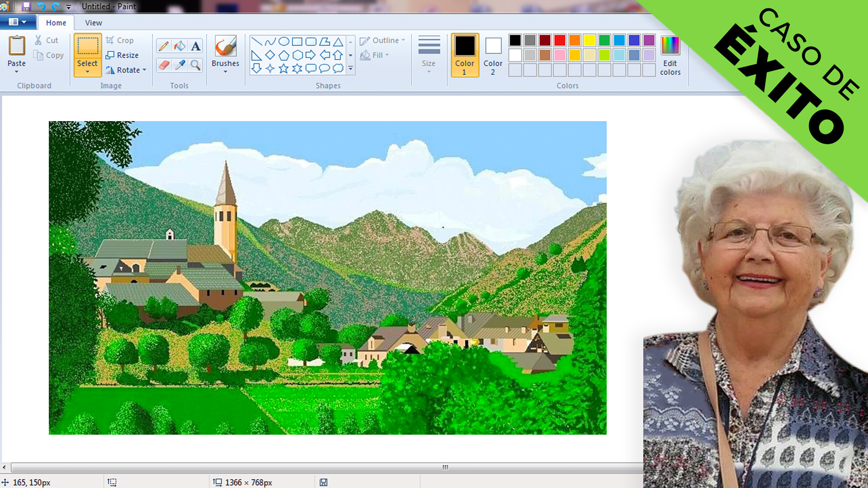Activate Color 1 selector
The width and height of the screenshot is (868, 488).
pos(465,55)
